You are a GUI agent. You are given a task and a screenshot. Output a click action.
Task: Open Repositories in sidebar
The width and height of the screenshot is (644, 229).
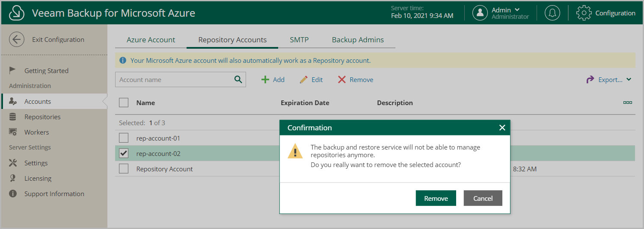[42, 117]
